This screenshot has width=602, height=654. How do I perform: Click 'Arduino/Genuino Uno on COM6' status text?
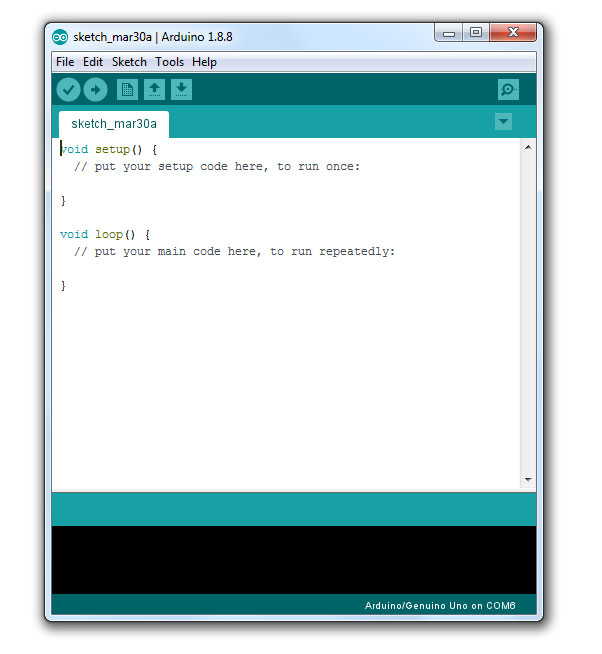pos(440,606)
